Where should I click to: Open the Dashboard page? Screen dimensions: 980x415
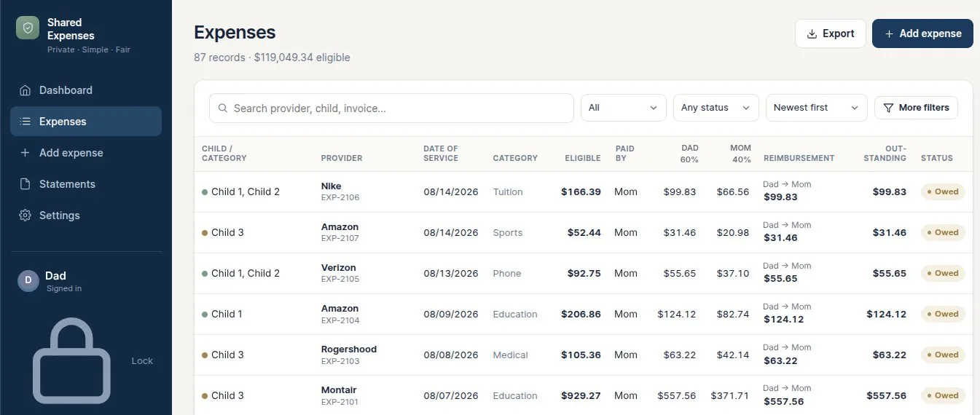pyautogui.click(x=86, y=90)
